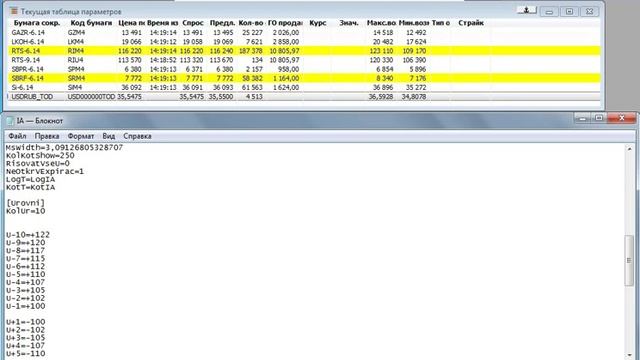Select the highlighted RTS-6.14 row

coord(304,51)
